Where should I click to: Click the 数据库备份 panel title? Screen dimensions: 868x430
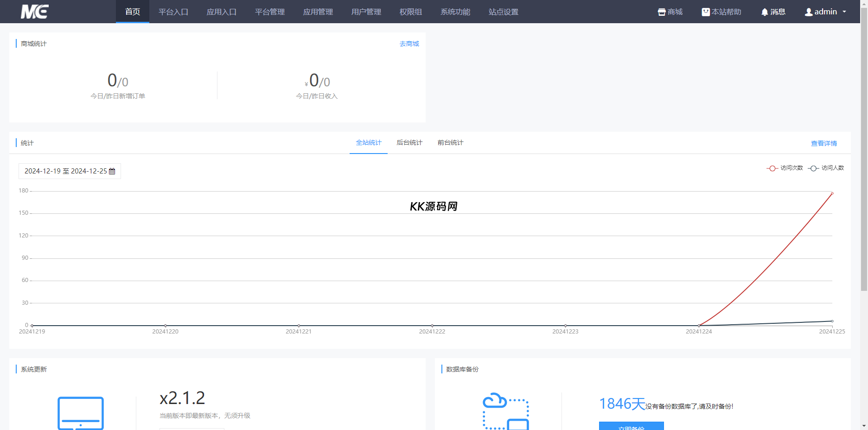pyautogui.click(x=462, y=369)
